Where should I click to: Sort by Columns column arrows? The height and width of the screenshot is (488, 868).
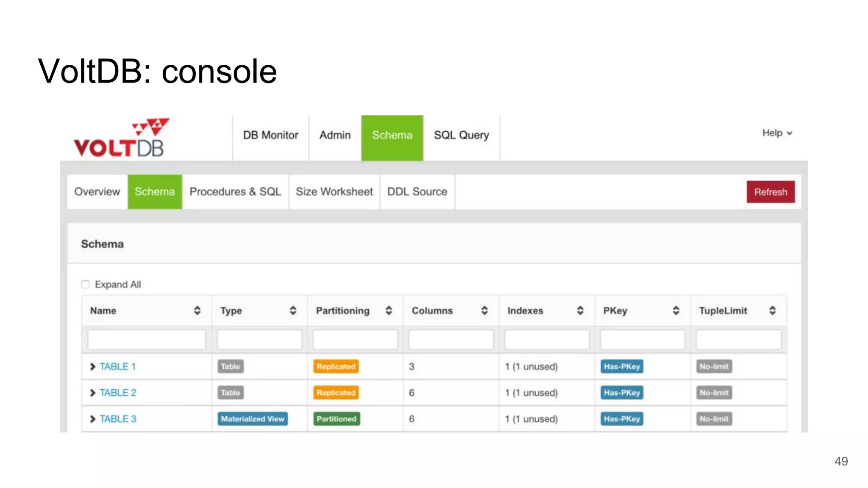pos(484,311)
